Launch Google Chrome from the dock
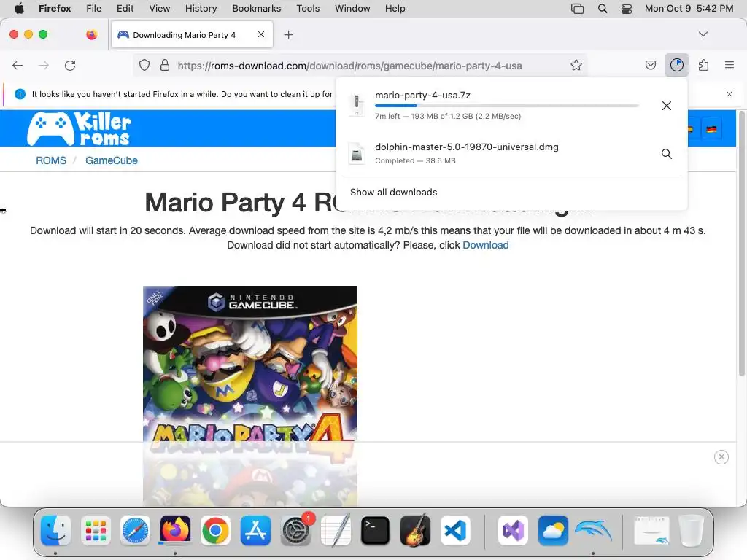Screen dimensions: 747x560 (x=215, y=530)
